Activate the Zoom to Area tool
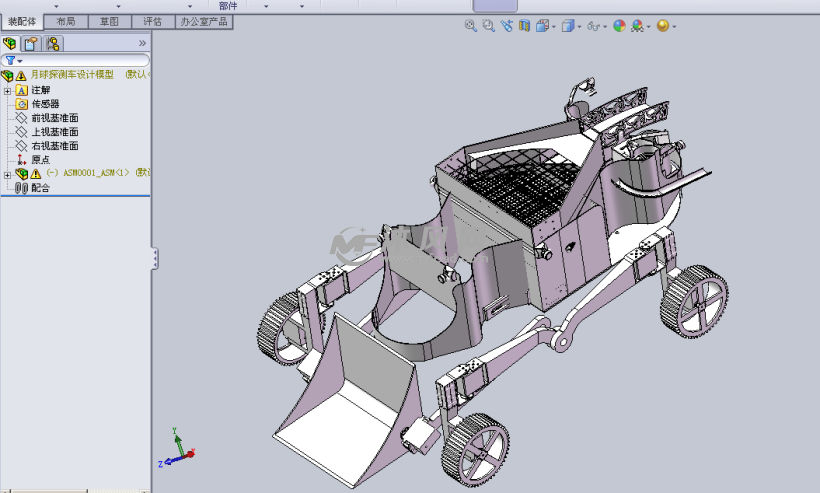Image resolution: width=820 pixels, height=493 pixels. 488,26
